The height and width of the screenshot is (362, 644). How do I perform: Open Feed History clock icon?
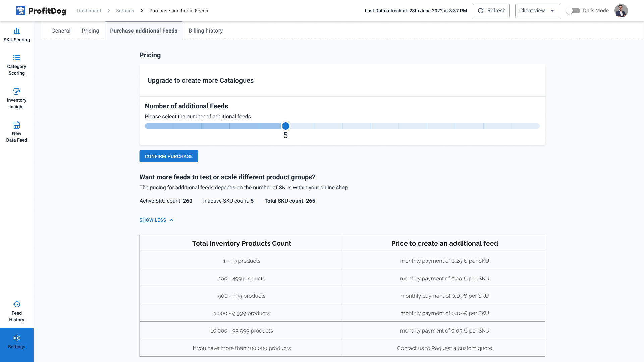click(x=17, y=304)
